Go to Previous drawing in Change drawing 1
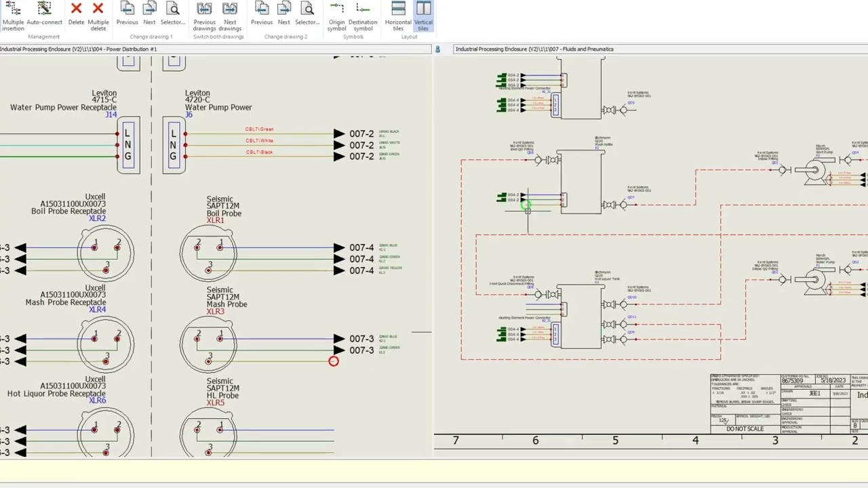This screenshot has width=868, height=488. click(127, 15)
